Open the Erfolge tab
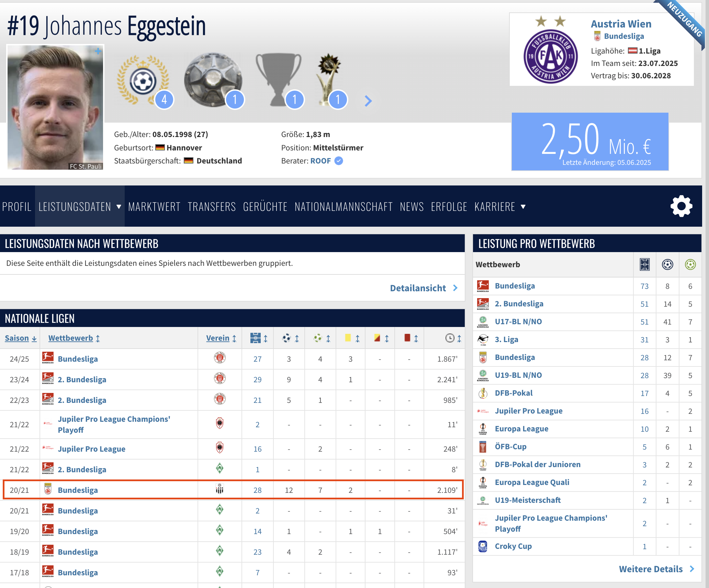709x588 pixels. pos(449,206)
